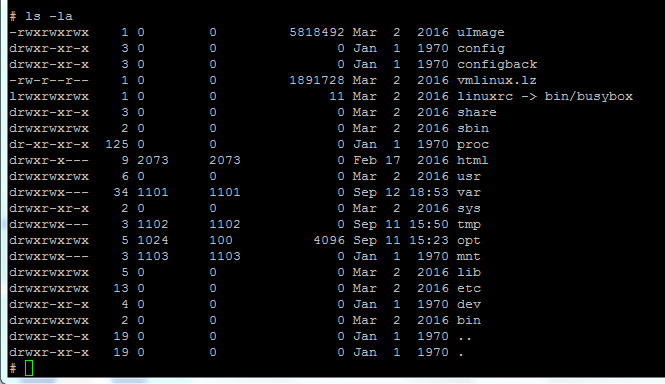Image resolution: width=665 pixels, height=384 pixels.
Task: Select the opt directory name
Action: [x=469, y=241]
